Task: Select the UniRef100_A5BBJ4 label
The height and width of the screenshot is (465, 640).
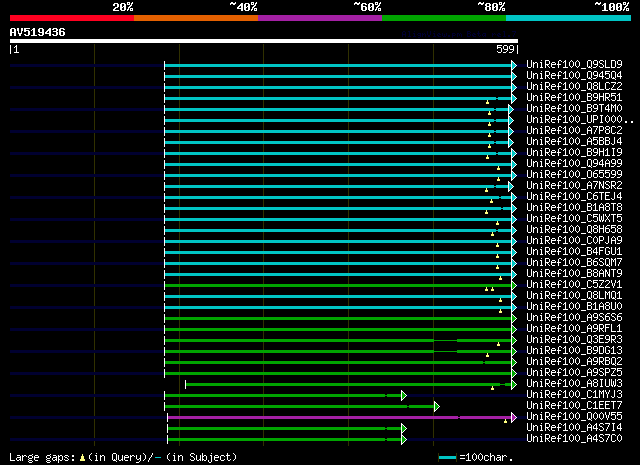Action: pos(574,142)
